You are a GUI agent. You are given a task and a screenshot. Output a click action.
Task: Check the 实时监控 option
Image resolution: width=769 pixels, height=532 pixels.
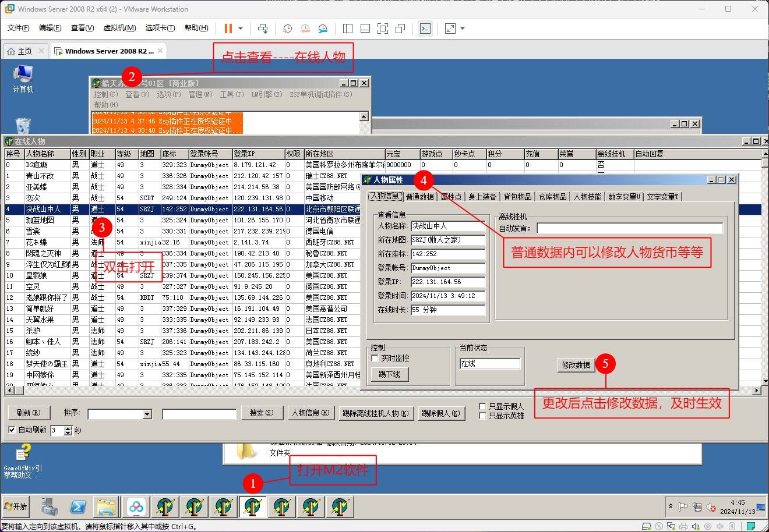375,358
